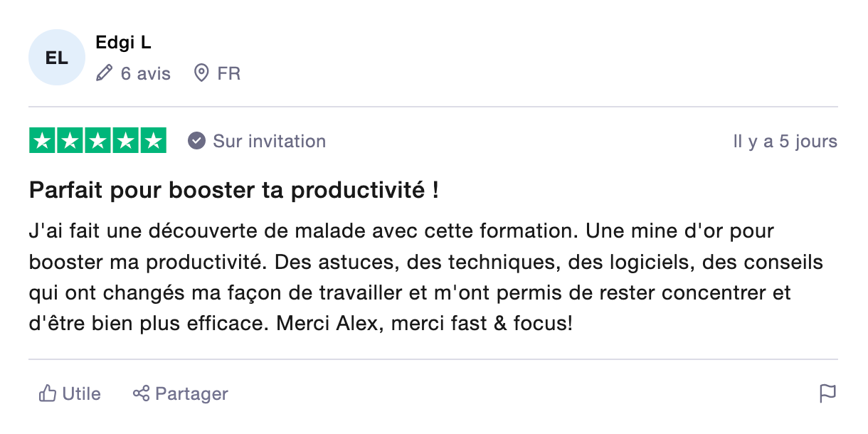
Task: Click the location pin icon
Action: tap(202, 73)
